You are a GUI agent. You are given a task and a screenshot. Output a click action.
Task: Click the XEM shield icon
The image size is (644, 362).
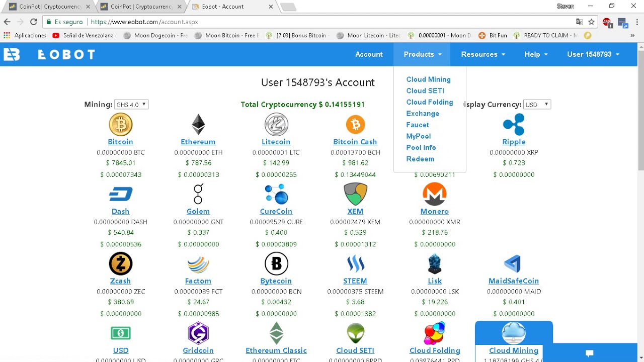click(x=355, y=194)
